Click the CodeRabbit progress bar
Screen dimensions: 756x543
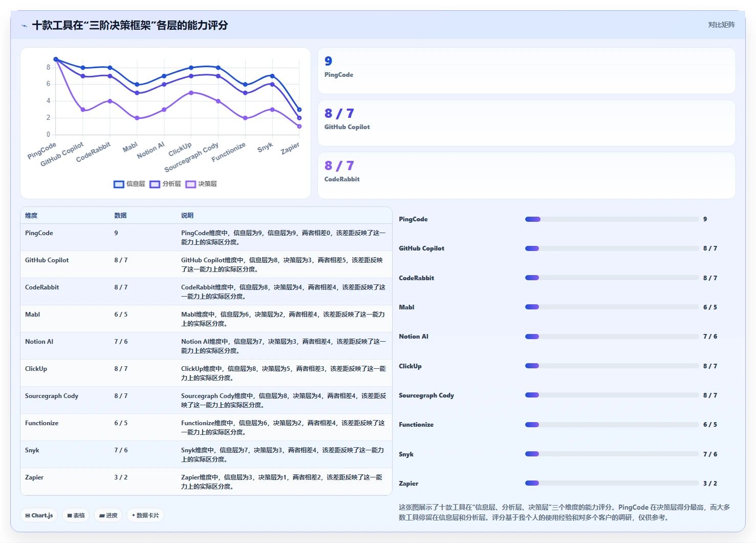pyautogui.click(x=612, y=278)
